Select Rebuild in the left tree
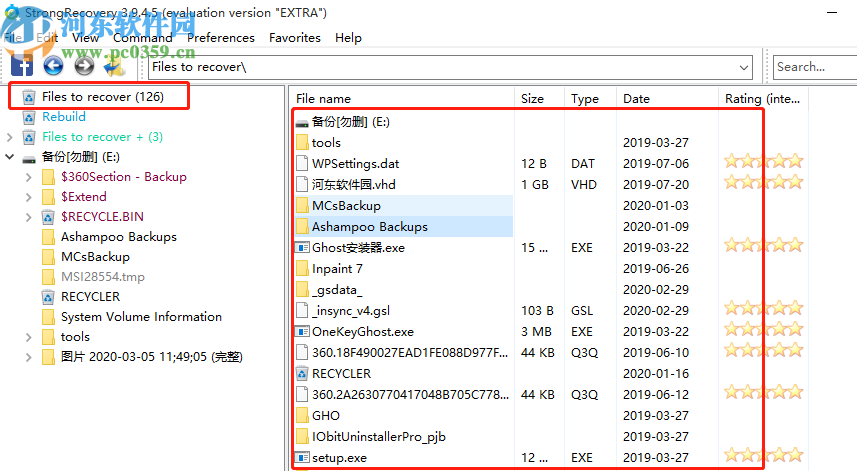 [64, 117]
